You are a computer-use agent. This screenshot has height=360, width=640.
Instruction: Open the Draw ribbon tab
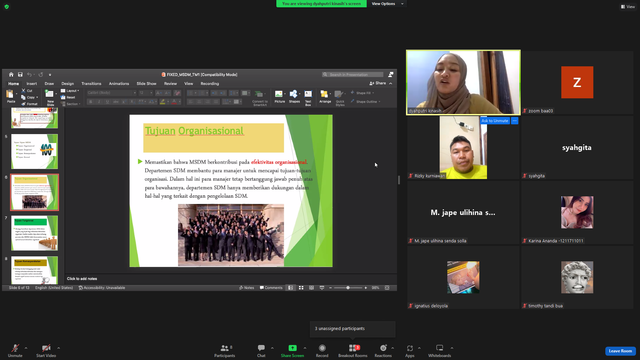pyautogui.click(x=49, y=84)
